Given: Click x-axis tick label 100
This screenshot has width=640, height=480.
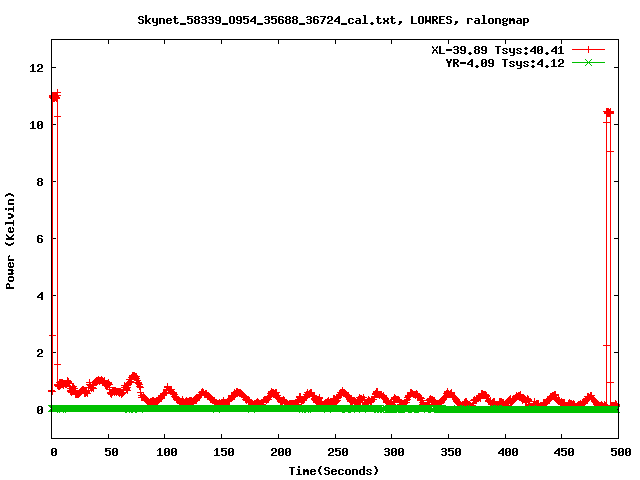Looking at the screenshot, I should (x=167, y=452).
